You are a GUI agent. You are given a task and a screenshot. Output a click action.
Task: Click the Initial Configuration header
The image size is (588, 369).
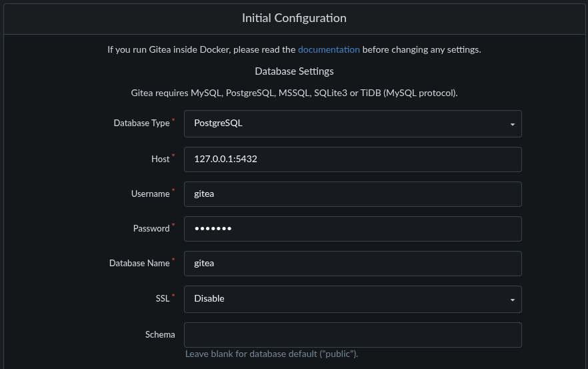click(294, 18)
